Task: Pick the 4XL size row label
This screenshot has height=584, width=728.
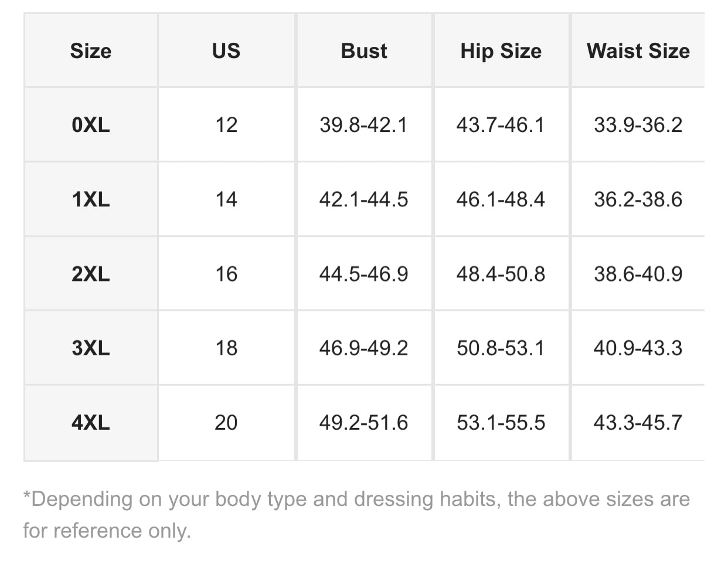Action: pyautogui.click(x=91, y=423)
